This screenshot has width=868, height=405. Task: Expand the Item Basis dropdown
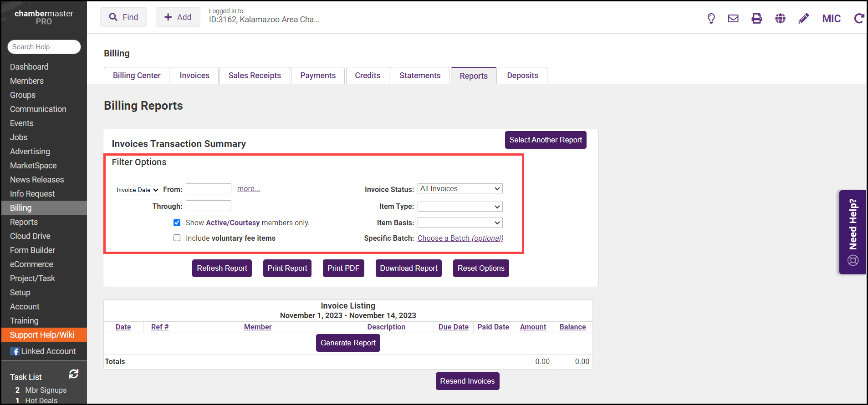460,223
